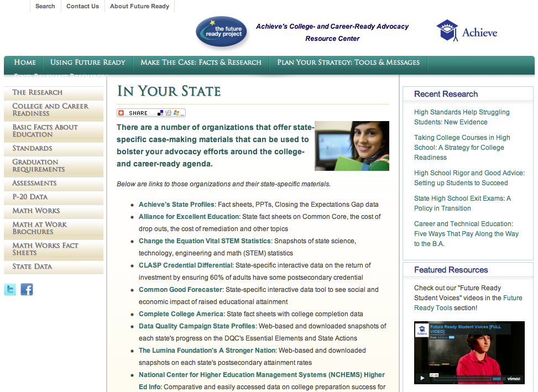Open High Standards Help Struggling Students link

pos(462,117)
